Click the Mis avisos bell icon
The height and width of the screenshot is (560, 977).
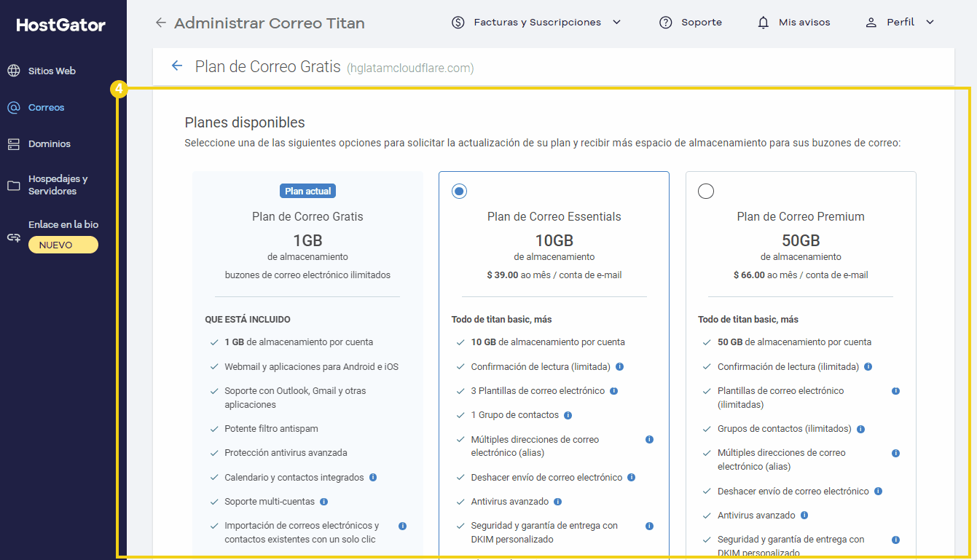[763, 23]
